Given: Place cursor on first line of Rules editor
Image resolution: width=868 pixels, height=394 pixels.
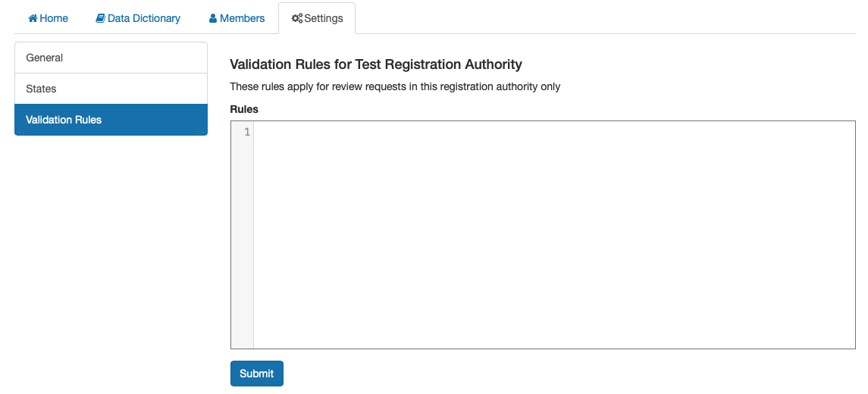Looking at the screenshot, I should click(554, 133).
